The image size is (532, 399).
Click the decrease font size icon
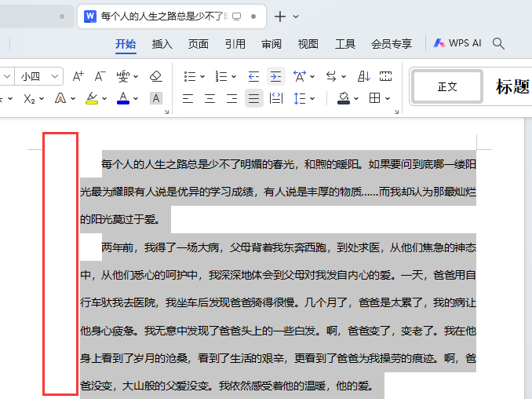click(x=100, y=76)
